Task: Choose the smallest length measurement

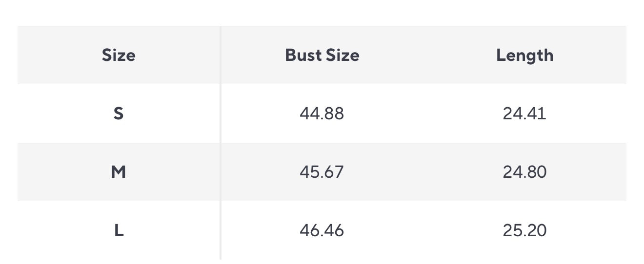Action: tap(524, 113)
